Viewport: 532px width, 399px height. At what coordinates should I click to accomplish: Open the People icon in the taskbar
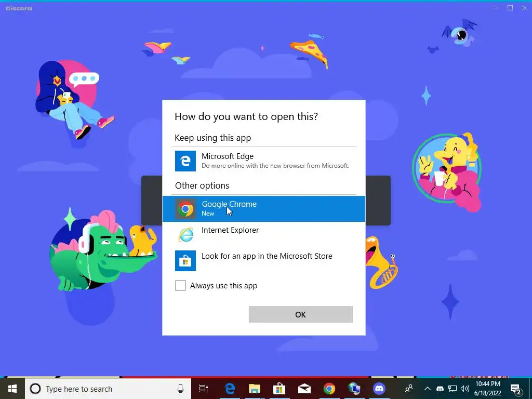click(x=409, y=389)
